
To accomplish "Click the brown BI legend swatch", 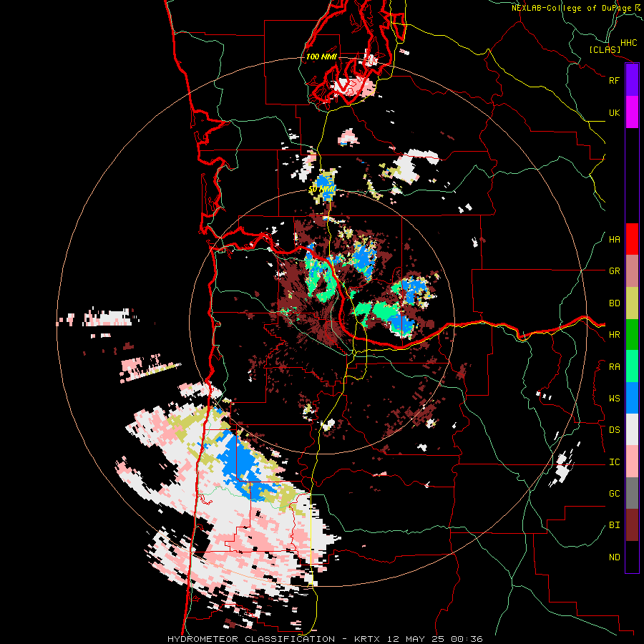I will 632,525.
